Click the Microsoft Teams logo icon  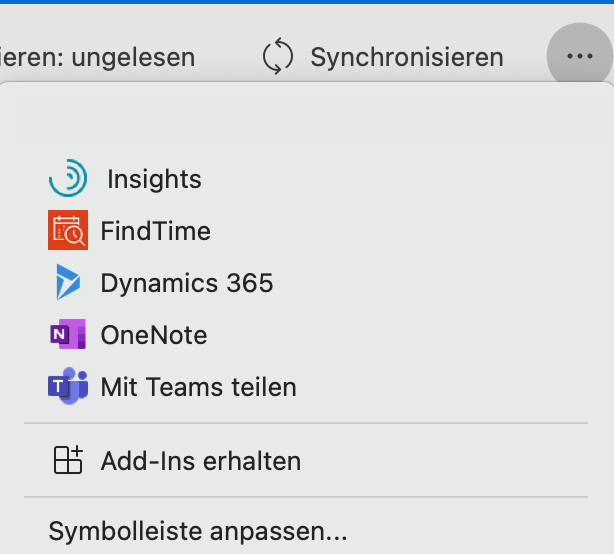pos(68,386)
